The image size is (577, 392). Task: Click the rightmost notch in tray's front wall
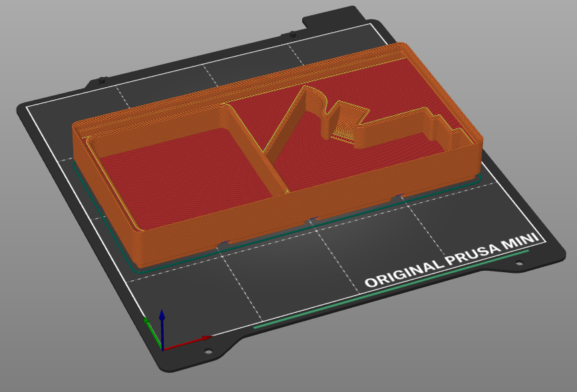pos(399,197)
